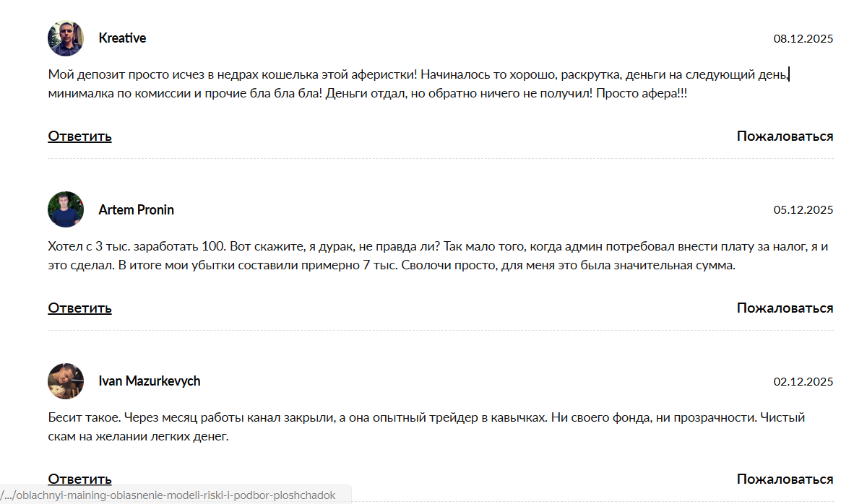
Task: Click the 02.12.2025 comment date
Action: coord(803,382)
